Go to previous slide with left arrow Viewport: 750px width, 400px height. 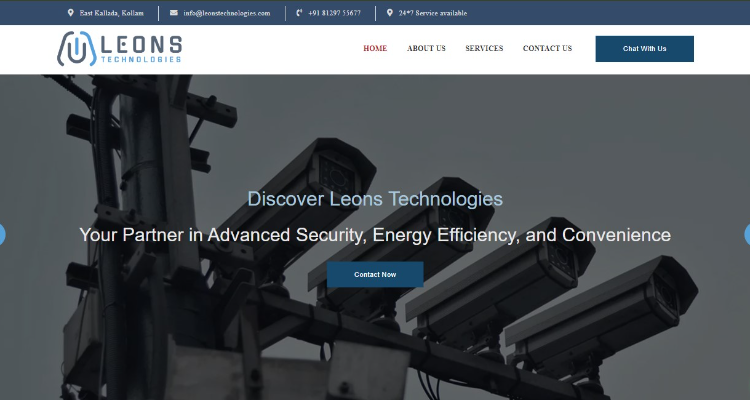pos(2,234)
